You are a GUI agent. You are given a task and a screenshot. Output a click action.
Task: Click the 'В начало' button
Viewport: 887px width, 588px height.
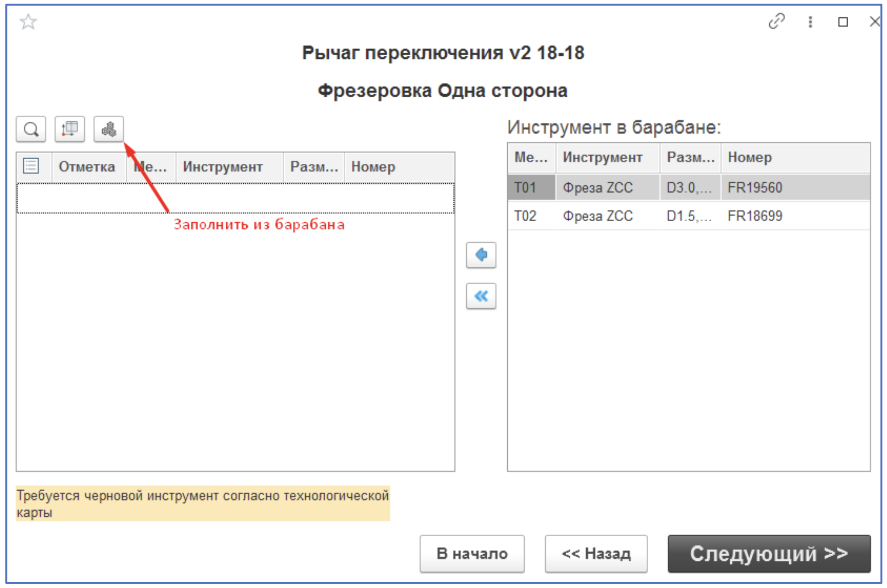pyautogui.click(x=472, y=555)
